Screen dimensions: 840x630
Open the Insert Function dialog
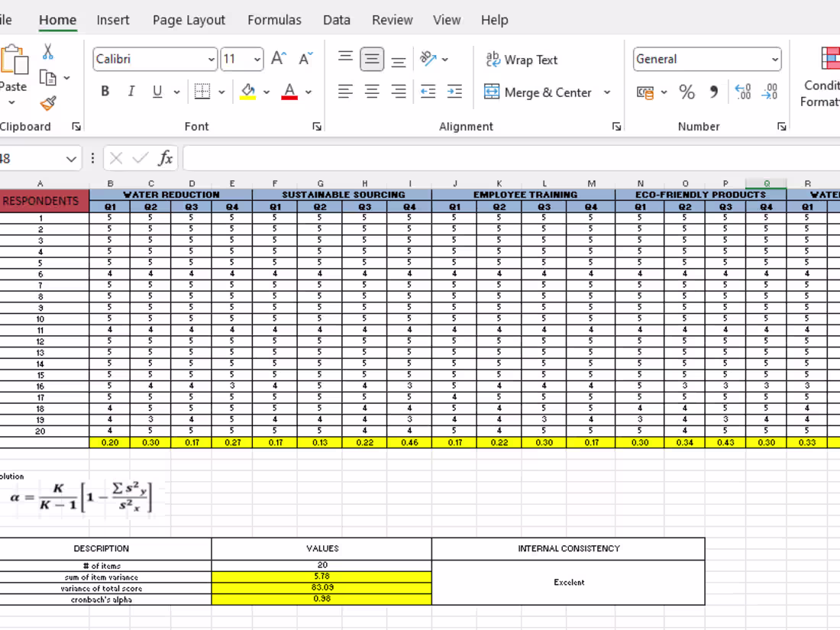pos(163,158)
